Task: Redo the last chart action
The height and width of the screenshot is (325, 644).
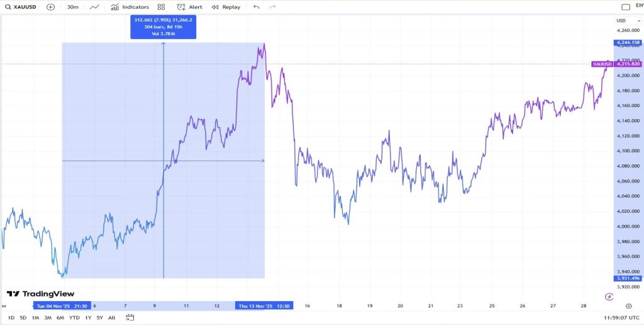Action: 272,7
